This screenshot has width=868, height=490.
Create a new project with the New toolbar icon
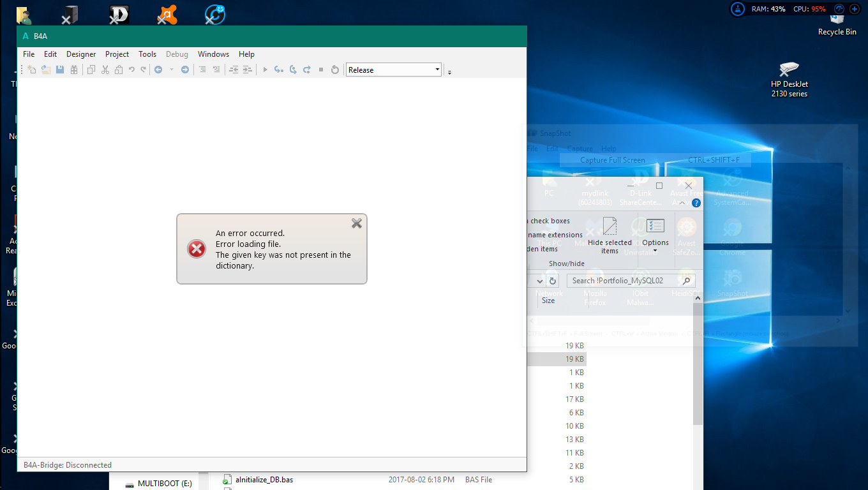(31, 70)
